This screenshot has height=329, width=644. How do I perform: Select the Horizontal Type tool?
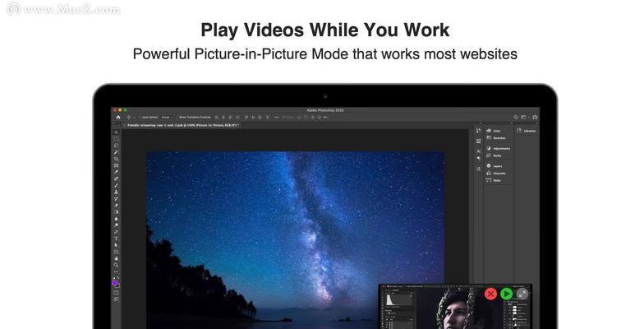(117, 238)
